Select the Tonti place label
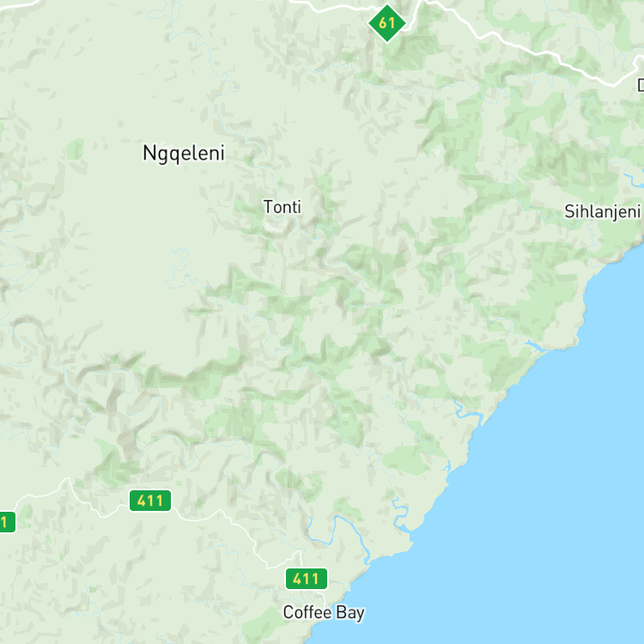The image size is (644, 644). tap(283, 207)
